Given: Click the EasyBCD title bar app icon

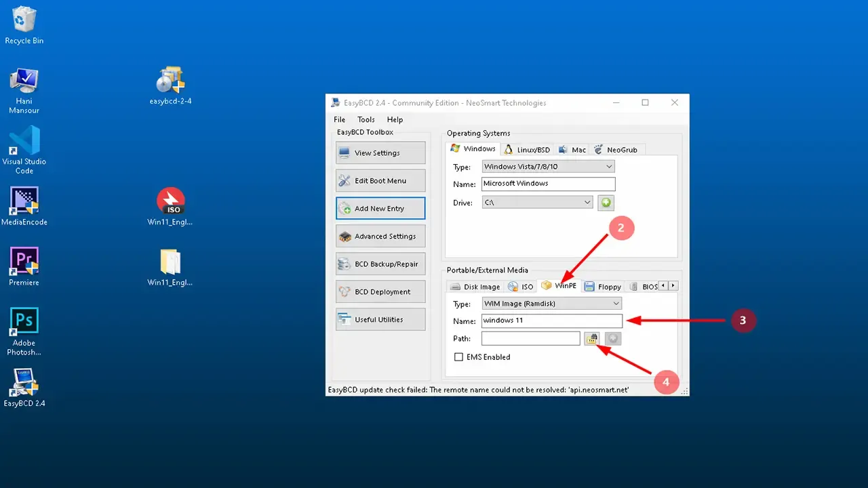Looking at the screenshot, I should (x=336, y=103).
